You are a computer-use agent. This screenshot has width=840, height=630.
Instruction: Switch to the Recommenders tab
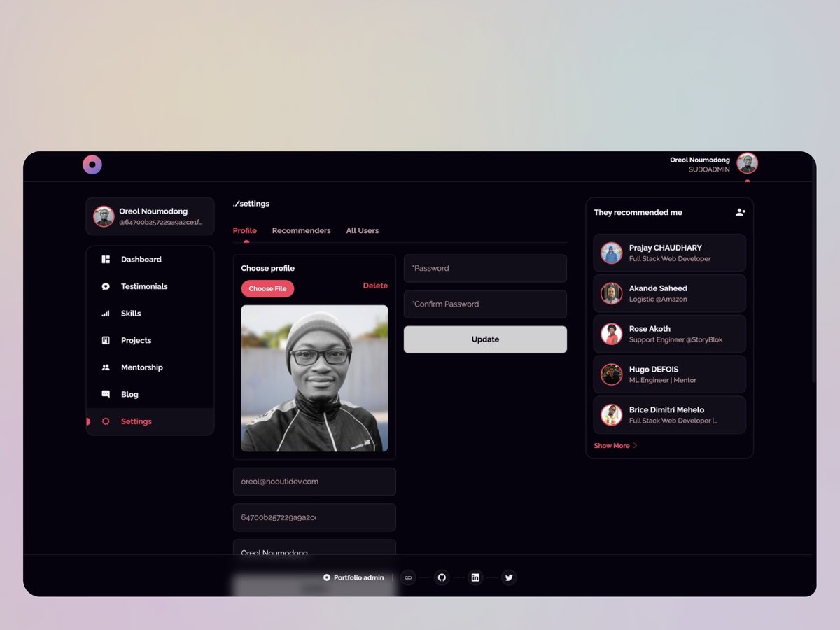(301, 230)
